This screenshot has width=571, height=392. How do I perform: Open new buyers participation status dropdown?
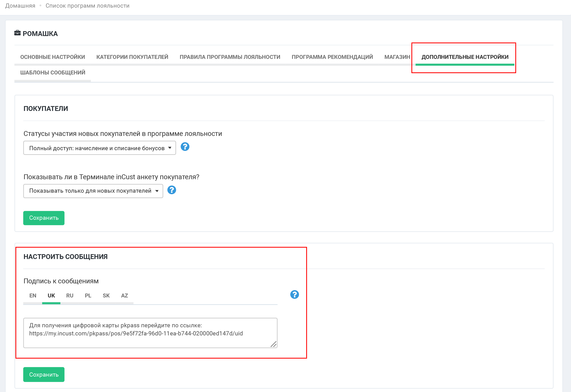pyautogui.click(x=100, y=148)
